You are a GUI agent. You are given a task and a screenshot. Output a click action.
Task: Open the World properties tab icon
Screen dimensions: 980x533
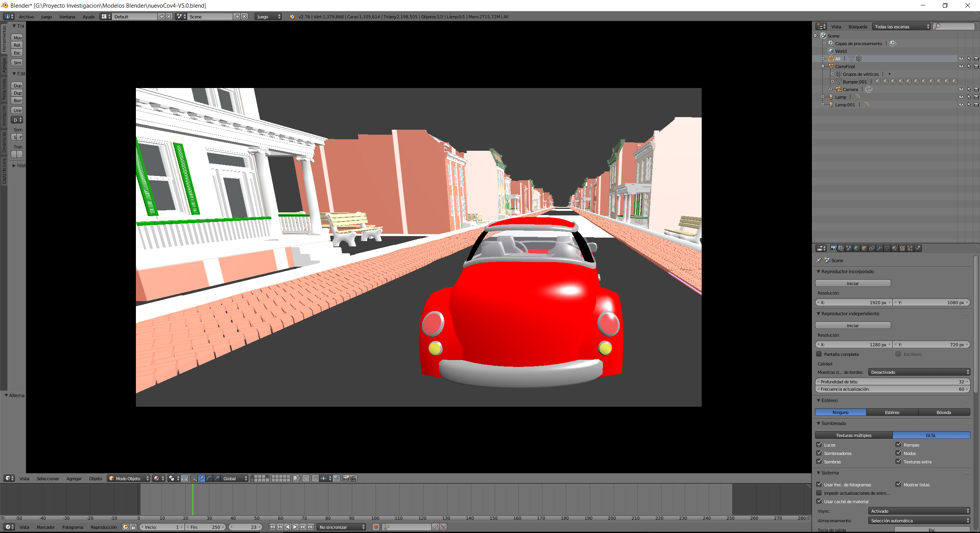(x=856, y=248)
